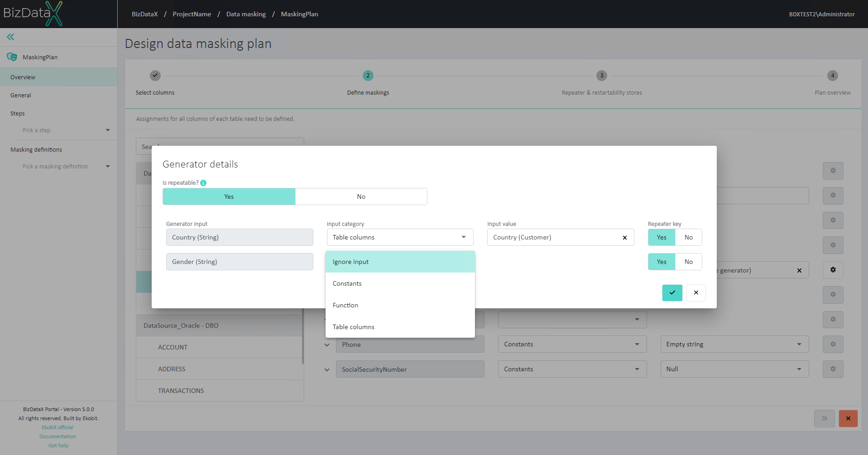This screenshot has width=868, height=455.
Task: Open Steps in sidebar
Action: point(59,113)
